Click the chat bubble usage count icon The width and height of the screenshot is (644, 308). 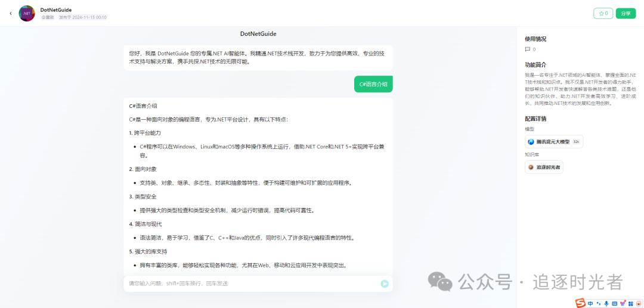click(527, 49)
